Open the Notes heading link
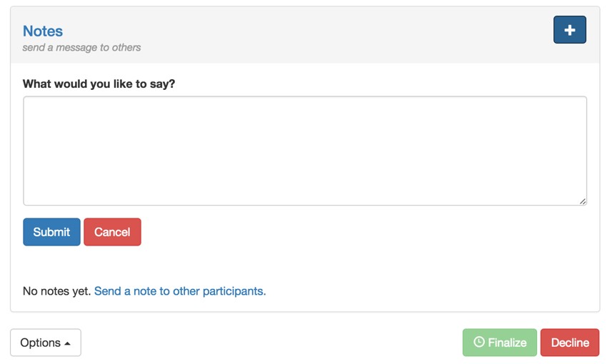The height and width of the screenshot is (364, 607). (x=43, y=31)
